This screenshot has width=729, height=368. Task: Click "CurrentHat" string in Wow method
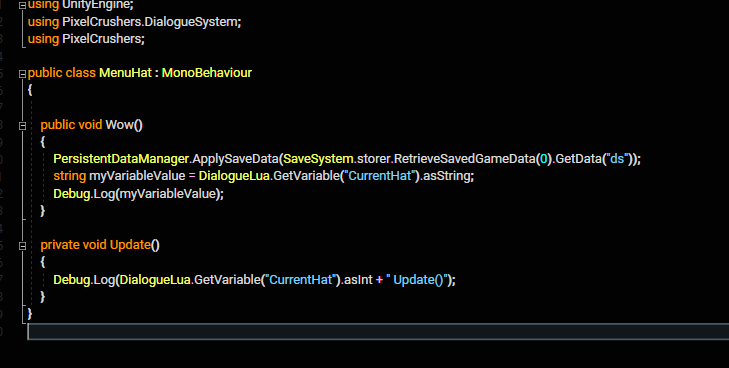380,176
